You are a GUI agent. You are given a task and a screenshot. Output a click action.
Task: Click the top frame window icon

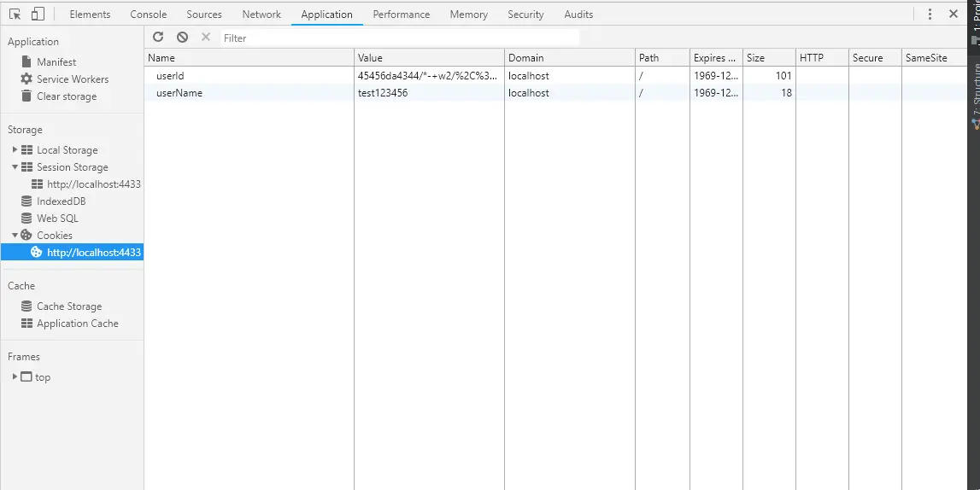coord(26,377)
